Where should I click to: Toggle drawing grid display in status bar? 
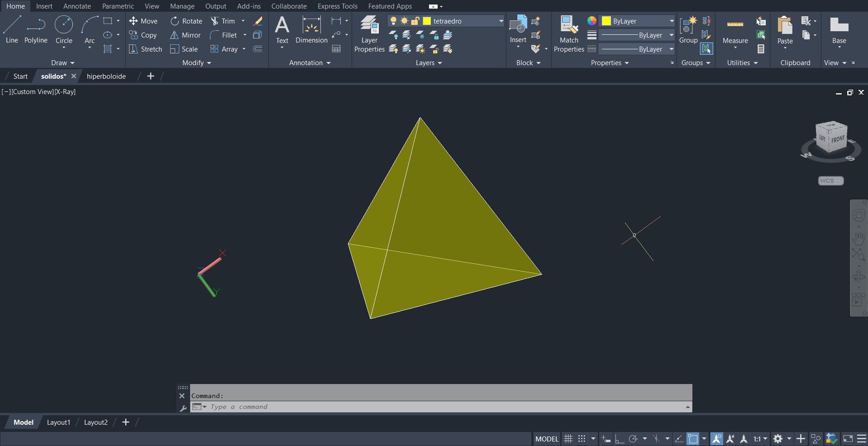[x=568, y=439]
